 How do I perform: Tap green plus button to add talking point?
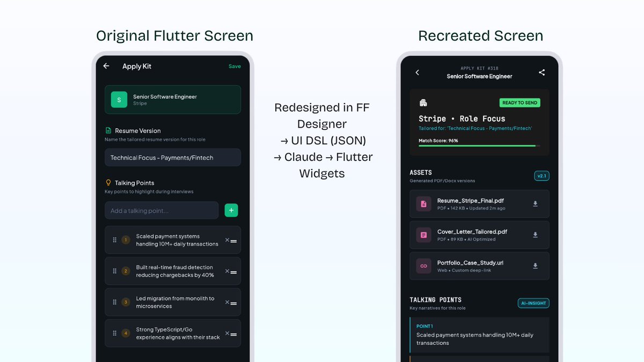(x=231, y=211)
